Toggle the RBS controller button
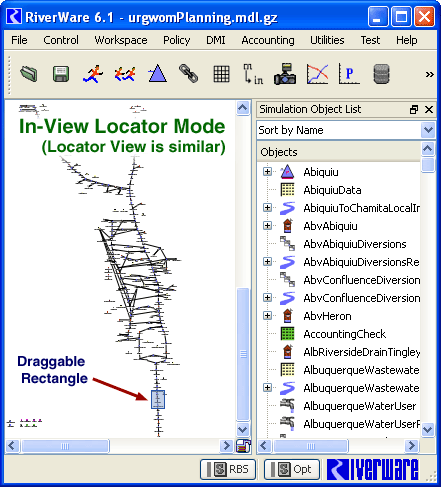Viewport: 441px width, 487px height. pos(228,469)
